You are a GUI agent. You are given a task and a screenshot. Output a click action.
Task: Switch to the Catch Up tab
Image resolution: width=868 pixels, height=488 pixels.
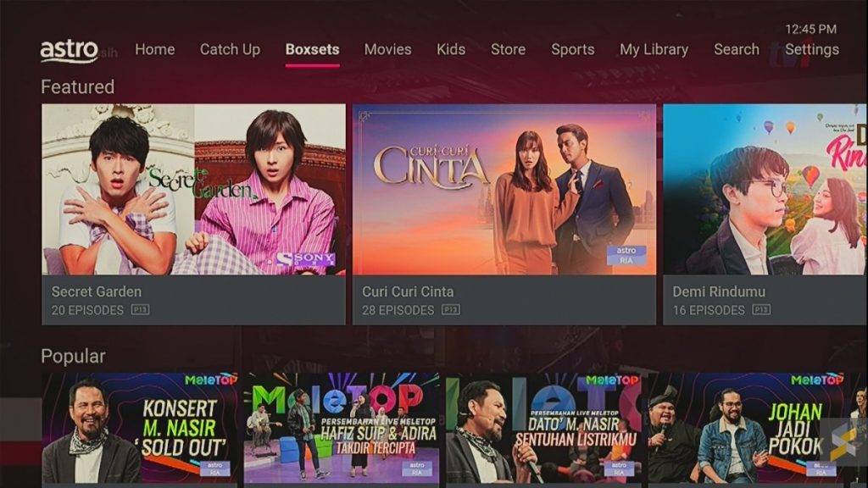coord(230,50)
